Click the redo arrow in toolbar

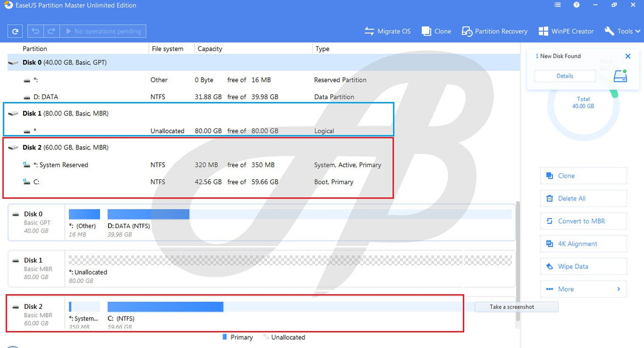click(51, 31)
